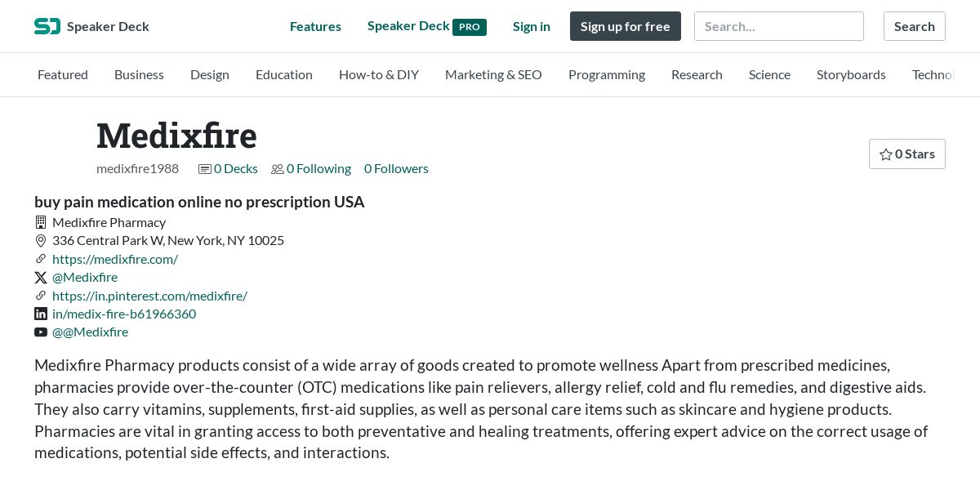Click the LinkedIn icon beside in/medix-fire-b61966360
Viewport: 980px width, 490px height.
pos(41,314)
